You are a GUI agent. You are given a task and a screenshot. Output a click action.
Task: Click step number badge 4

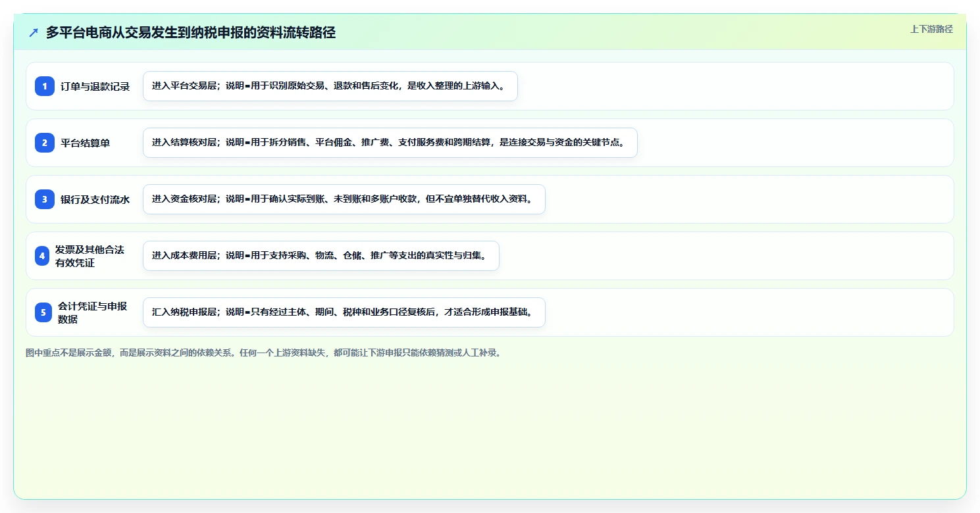[42, 256]
